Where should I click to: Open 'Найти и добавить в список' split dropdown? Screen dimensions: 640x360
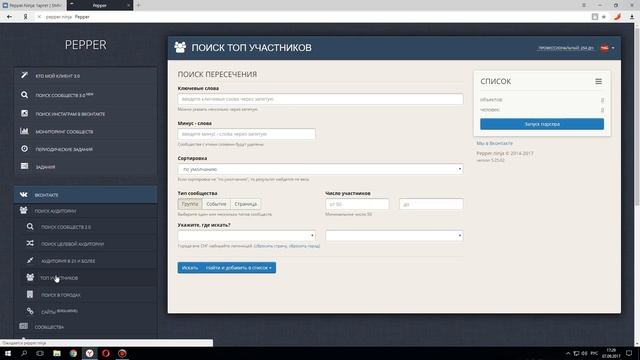[x=239, y=268]
